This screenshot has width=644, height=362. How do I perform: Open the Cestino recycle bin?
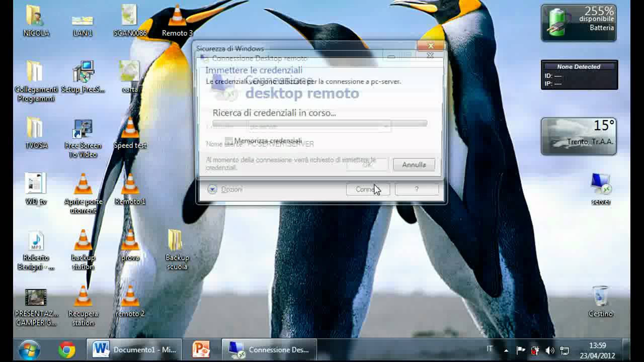(x=601, y=302)
